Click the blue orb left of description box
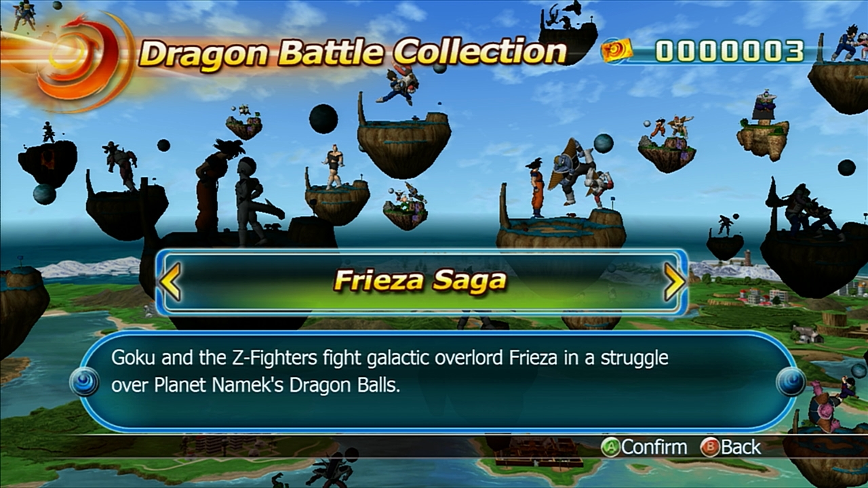The height and width of the screenshot is (488, 868). [84, 382]
